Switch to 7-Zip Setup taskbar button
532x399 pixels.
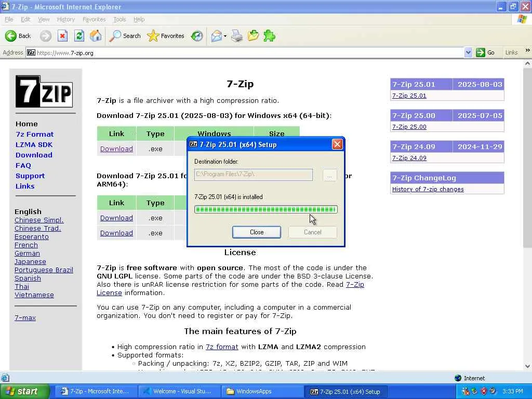coord(345,392)
